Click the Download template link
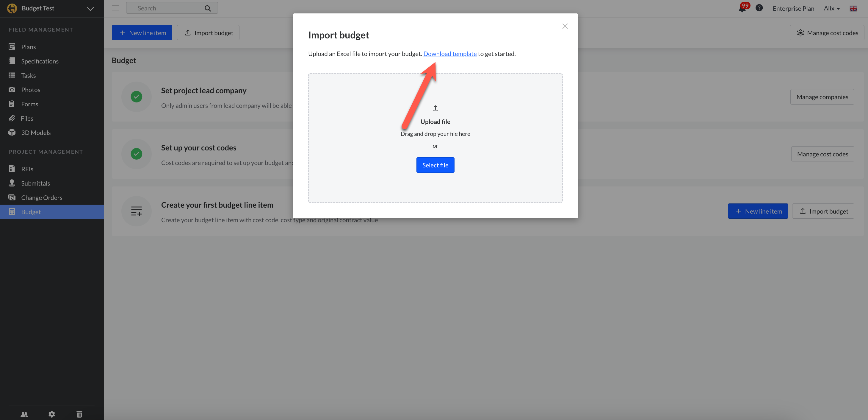The image size is (868, 420). tap(449, 54)
